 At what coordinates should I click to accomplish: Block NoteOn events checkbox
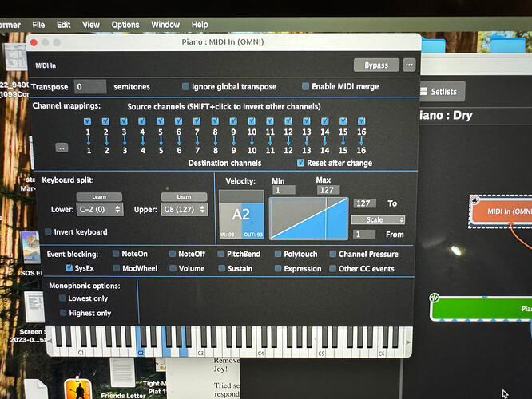click(116, 254)
